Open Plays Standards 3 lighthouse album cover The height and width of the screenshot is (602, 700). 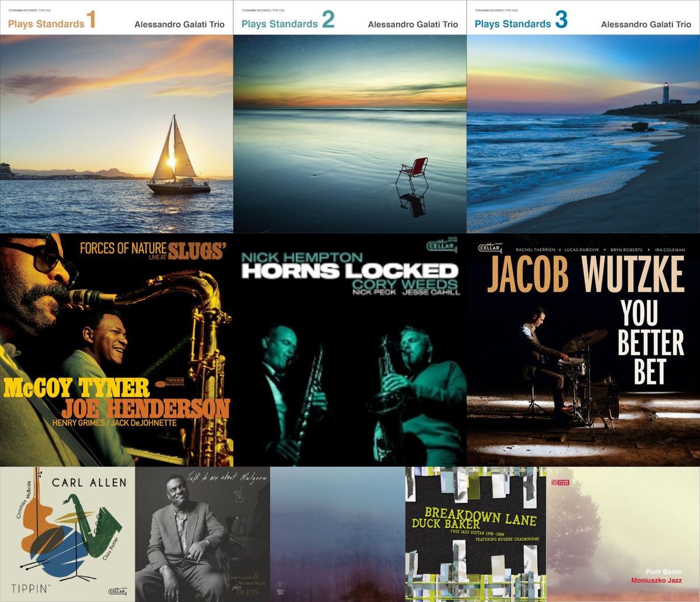(583, 117)
